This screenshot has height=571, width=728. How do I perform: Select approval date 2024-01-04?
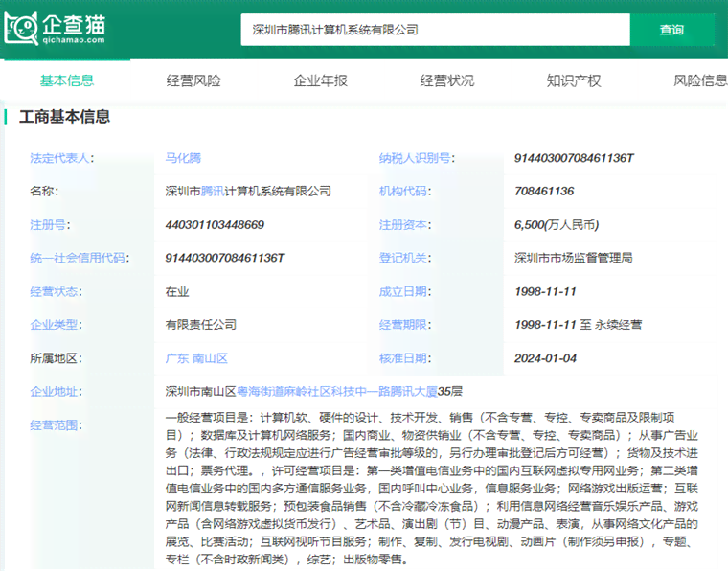545,358
